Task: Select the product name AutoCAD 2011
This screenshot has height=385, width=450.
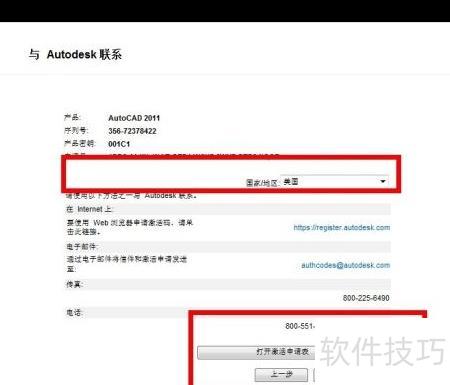Action: pyautogui.click(x=134, y=118)
